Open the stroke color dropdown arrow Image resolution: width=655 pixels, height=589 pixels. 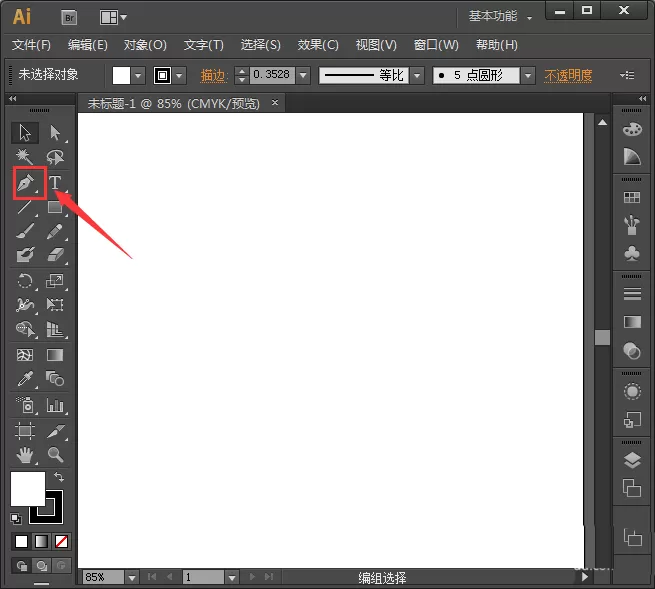click(x=180, y=76)
